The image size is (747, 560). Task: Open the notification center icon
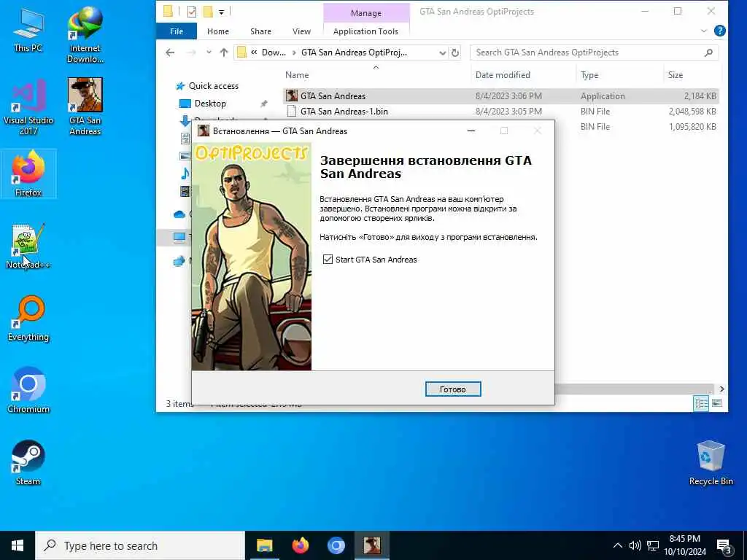point(724,546)
